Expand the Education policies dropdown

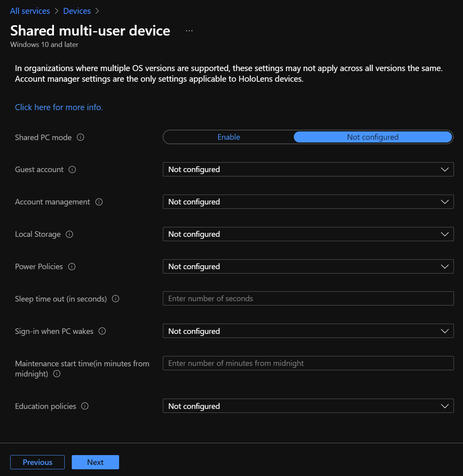[308, 406]
